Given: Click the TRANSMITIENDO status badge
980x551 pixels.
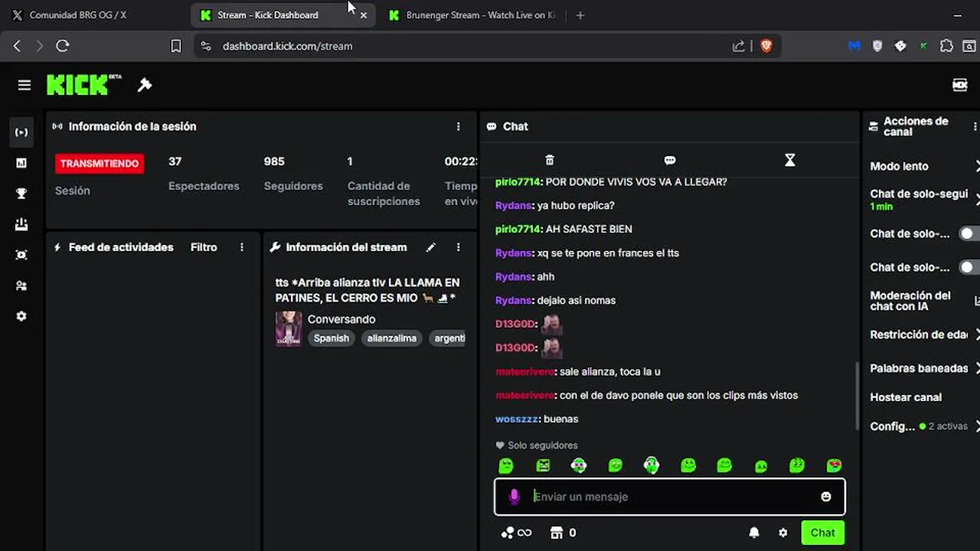Looking at the screenshot, I should click(x=100, y=163).
